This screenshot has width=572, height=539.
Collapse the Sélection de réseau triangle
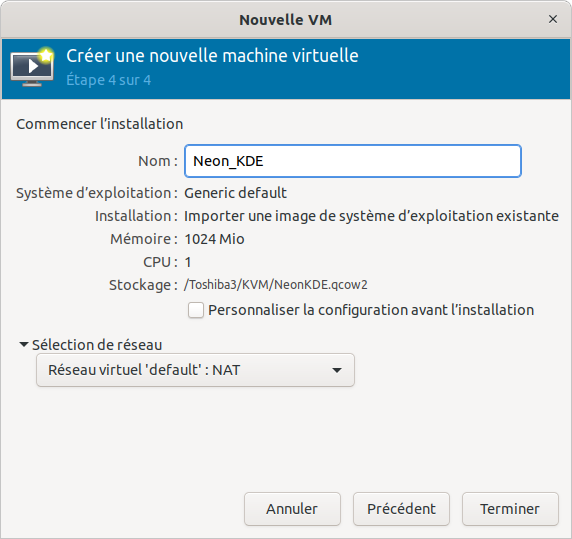coord(24,344)
